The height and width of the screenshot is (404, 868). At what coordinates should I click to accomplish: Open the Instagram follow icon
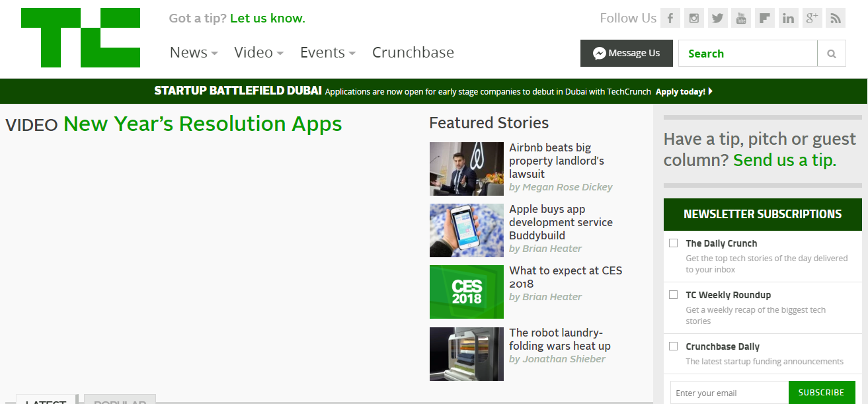[x=693, y=18]
